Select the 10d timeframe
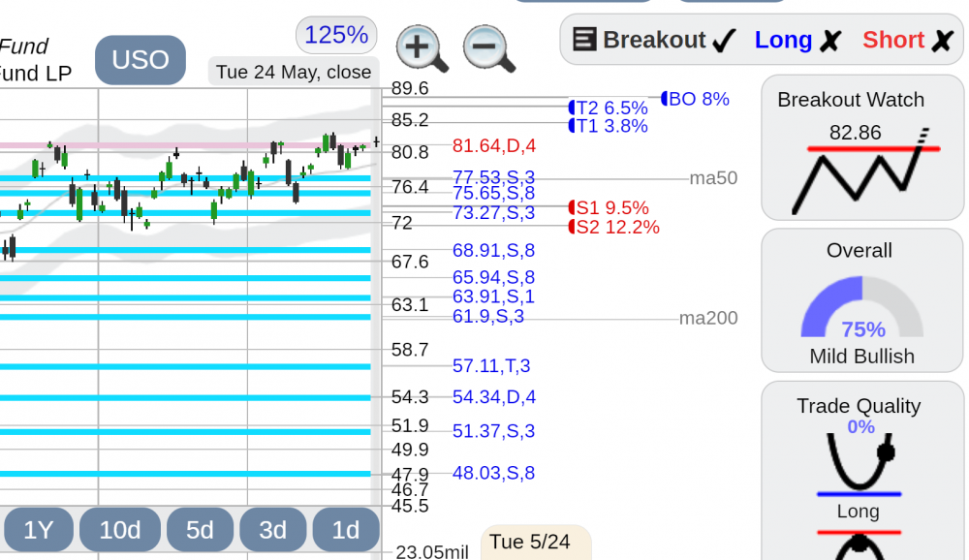Image resolution: width=969 pixels, height=560 pixels. [x=120, y=530]
